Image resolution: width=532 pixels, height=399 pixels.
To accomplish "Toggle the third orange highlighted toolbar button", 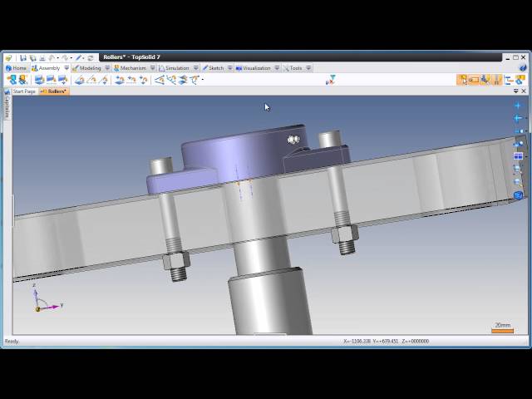I will [485, 80].
